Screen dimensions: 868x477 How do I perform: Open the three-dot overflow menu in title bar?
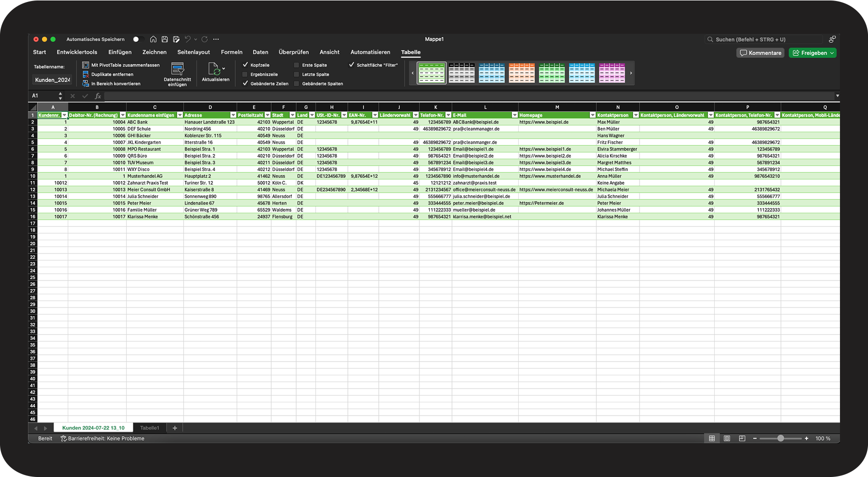click(216, 39)
